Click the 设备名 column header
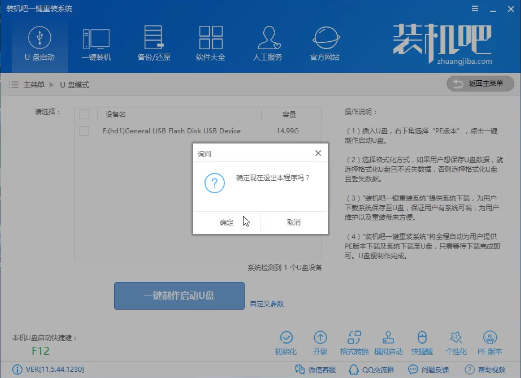Image resolution: width=521 pixels, height=378 pixels. click(115, 114)
